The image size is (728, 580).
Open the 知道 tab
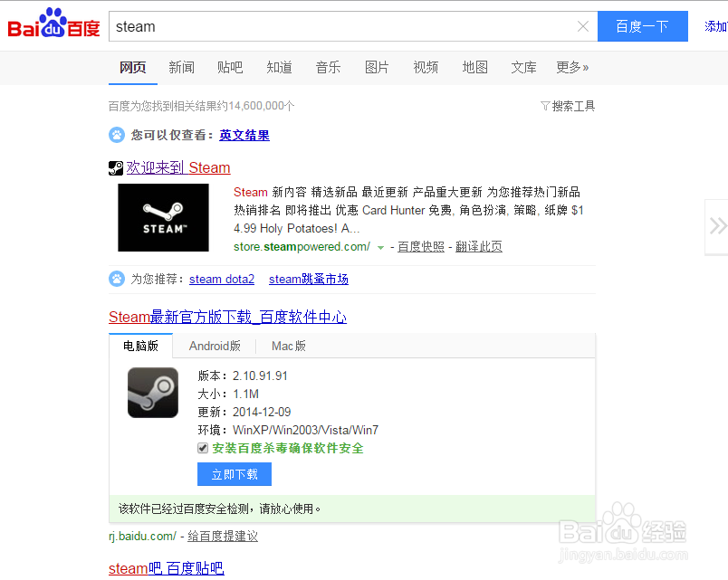pyautogui.click(x=280, y=68)
